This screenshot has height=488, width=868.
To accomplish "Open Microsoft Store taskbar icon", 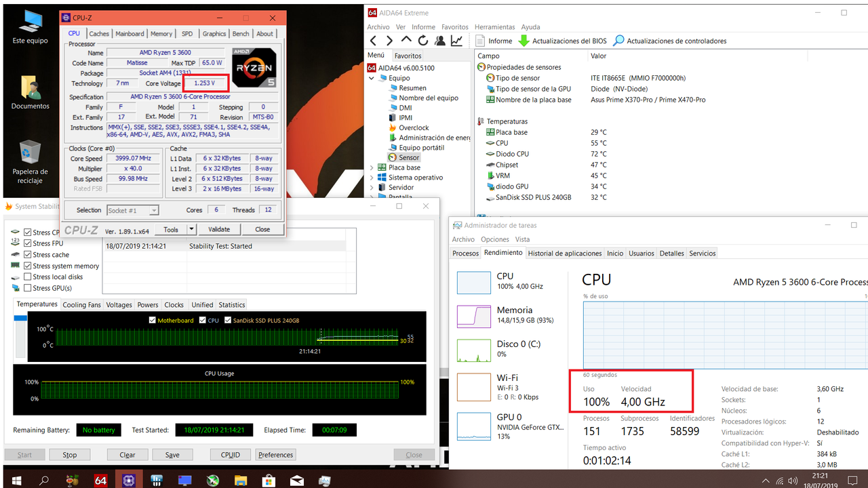I will point(269,481).
